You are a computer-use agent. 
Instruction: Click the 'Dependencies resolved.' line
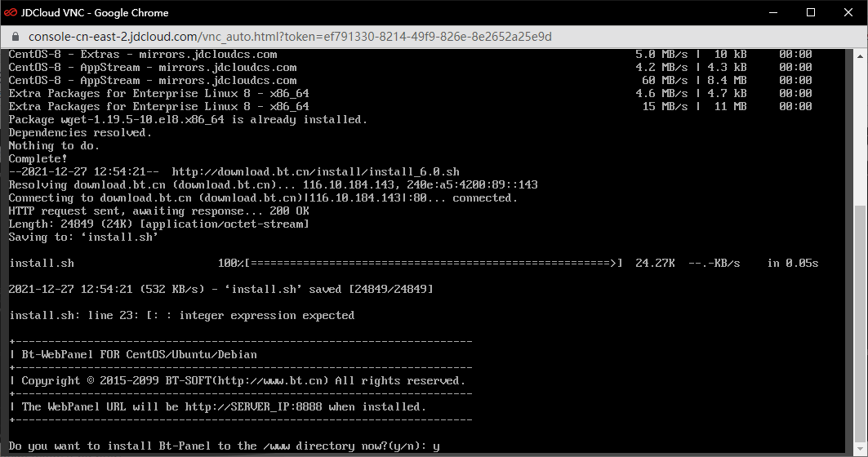80,133
